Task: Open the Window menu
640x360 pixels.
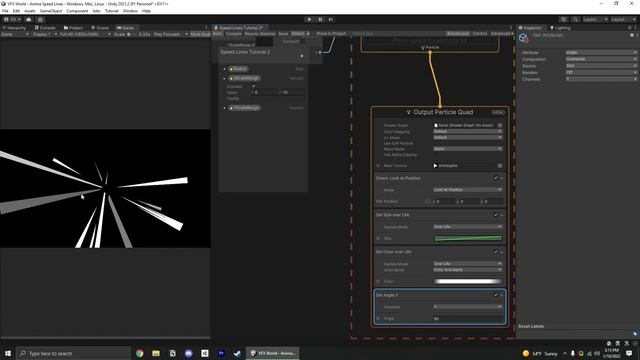Action: tap(130, 11)
